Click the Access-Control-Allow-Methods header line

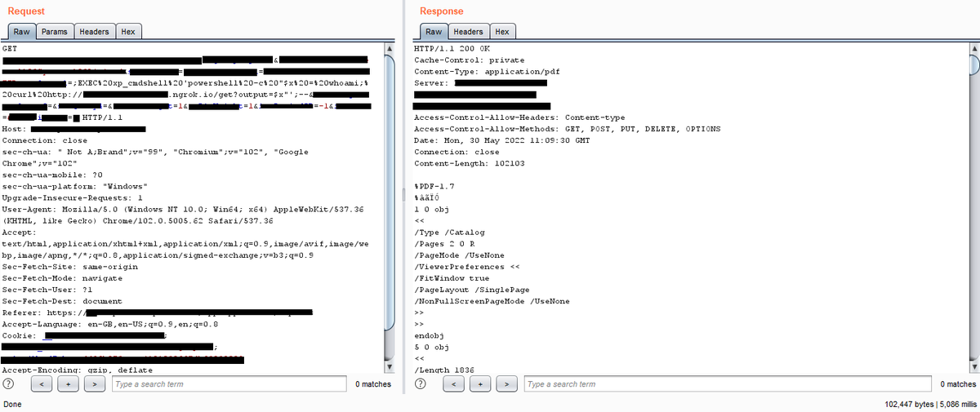click(x=568, y=129)
